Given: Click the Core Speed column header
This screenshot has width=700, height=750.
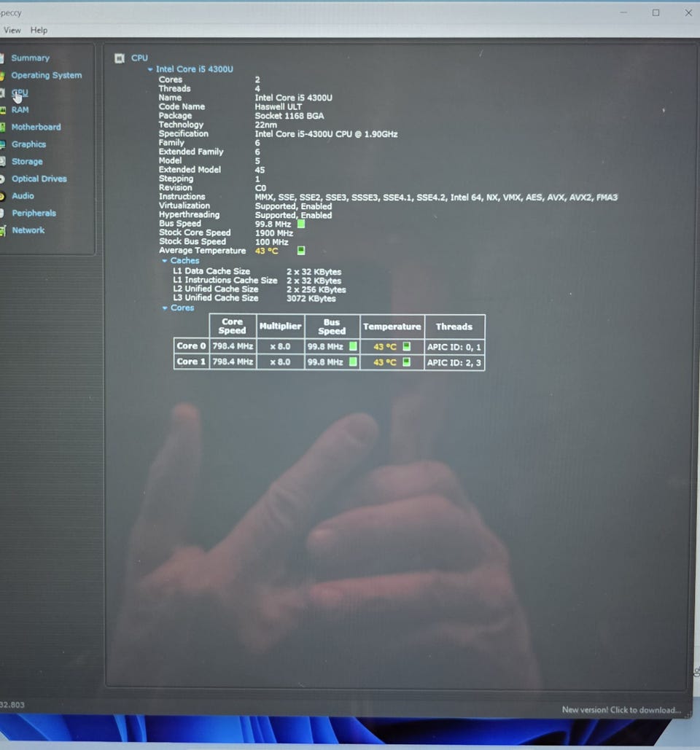Looking at the screenshot, I should tap(233, 327).
